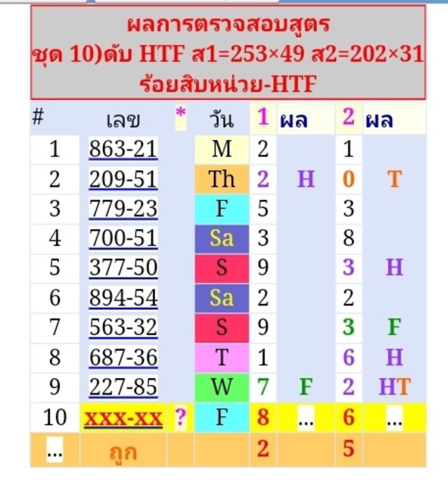Click the HT result in row 9
This screenshot has width=448, height=484.
(394, 387)
